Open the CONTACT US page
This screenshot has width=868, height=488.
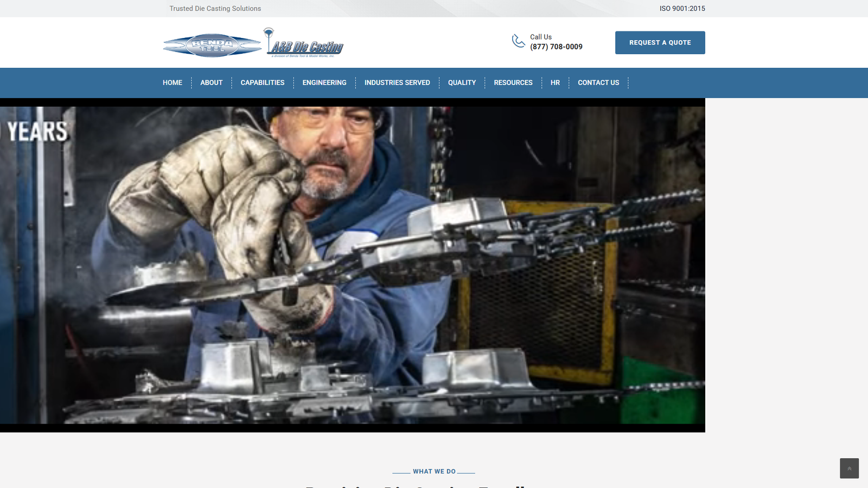598,82
